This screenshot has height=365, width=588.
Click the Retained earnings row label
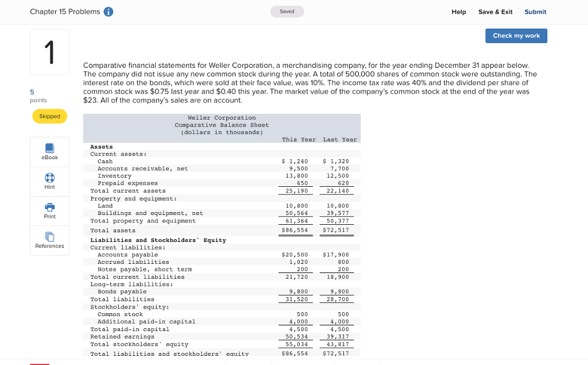click(122, 337)
